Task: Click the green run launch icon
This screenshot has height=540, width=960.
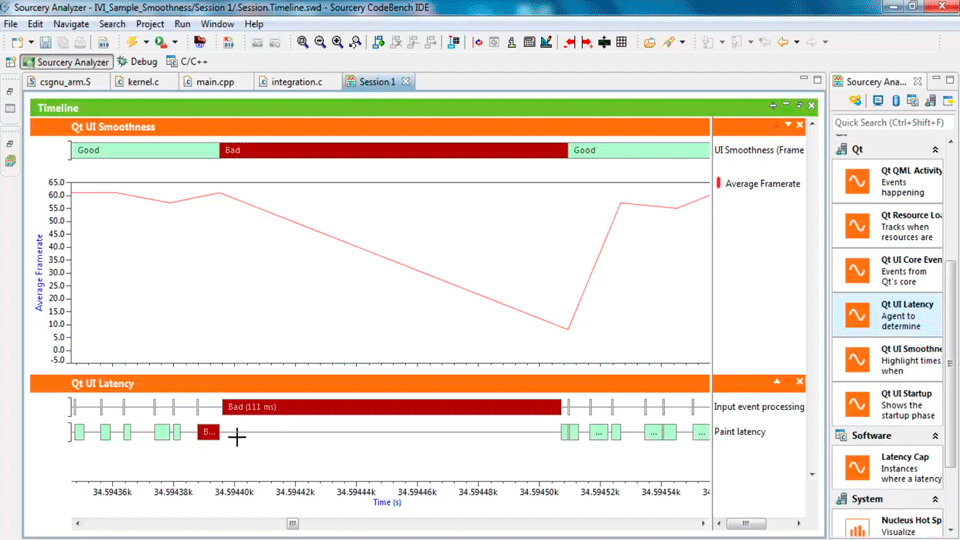Action: 160,42
